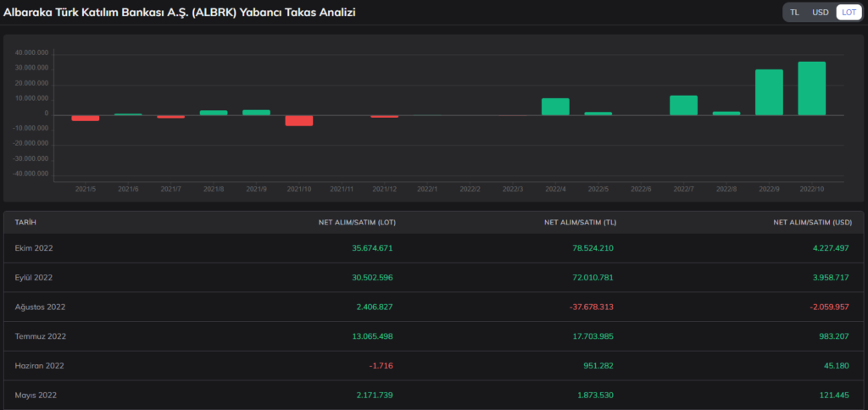The image size is (868, 410).
Task: Click the negative USD value -2.059.957
Action: tap(830, 307)
